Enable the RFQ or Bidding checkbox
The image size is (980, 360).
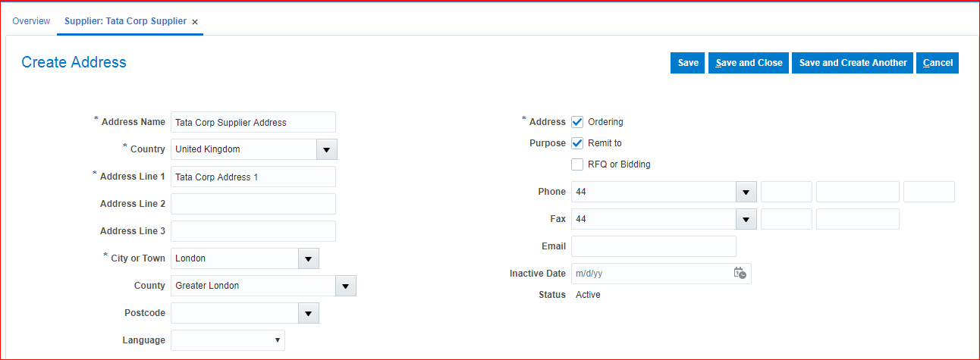pos(577,164)
